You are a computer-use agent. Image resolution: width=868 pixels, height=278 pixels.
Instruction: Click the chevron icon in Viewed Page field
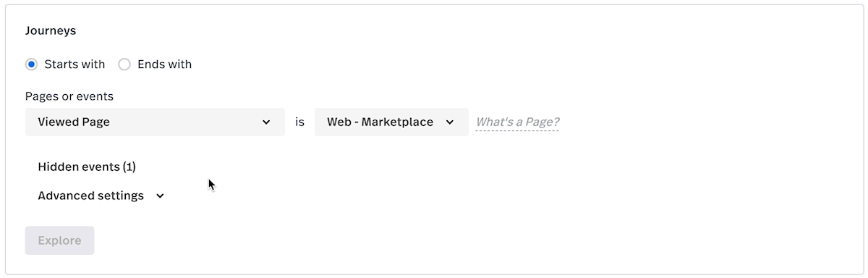click(x=266, y=122)
